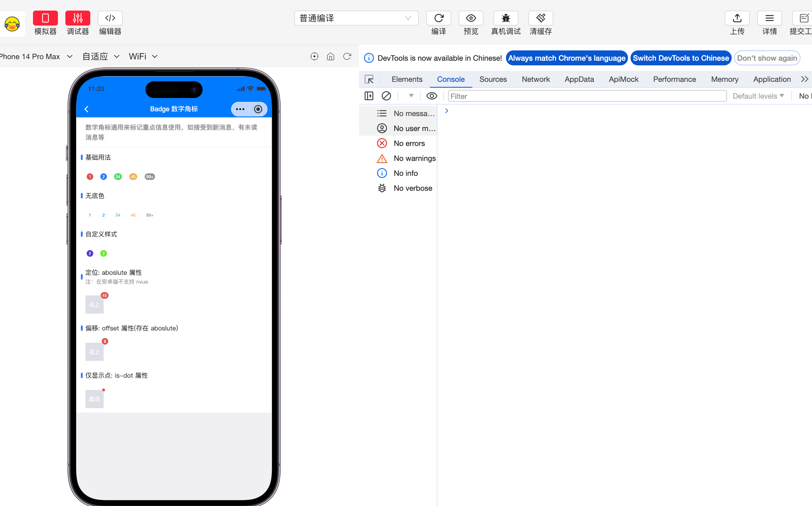812x506 pixels.
Task: Start 真机调试 real device debugging
Action: click(x=505, y=18)
